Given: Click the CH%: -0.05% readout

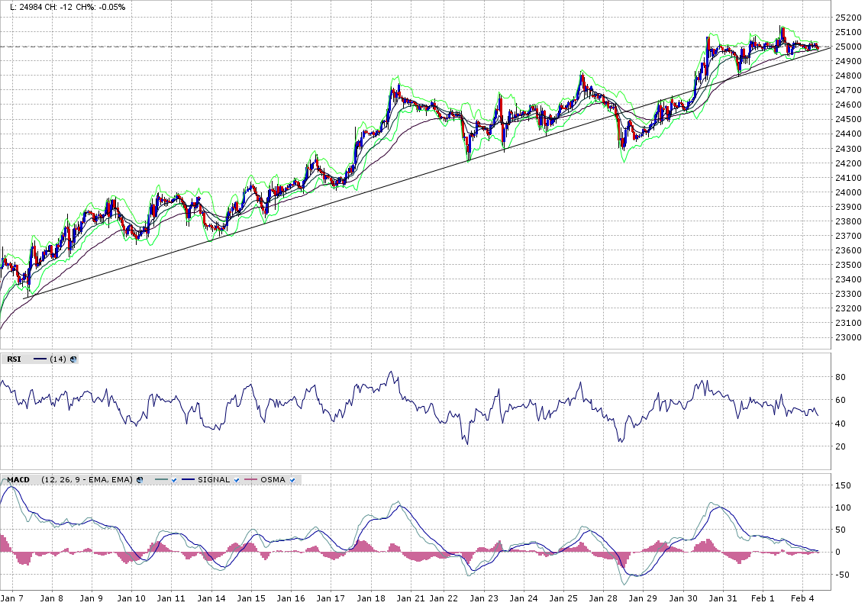Looking at the screenshot, I should [100, 7].
